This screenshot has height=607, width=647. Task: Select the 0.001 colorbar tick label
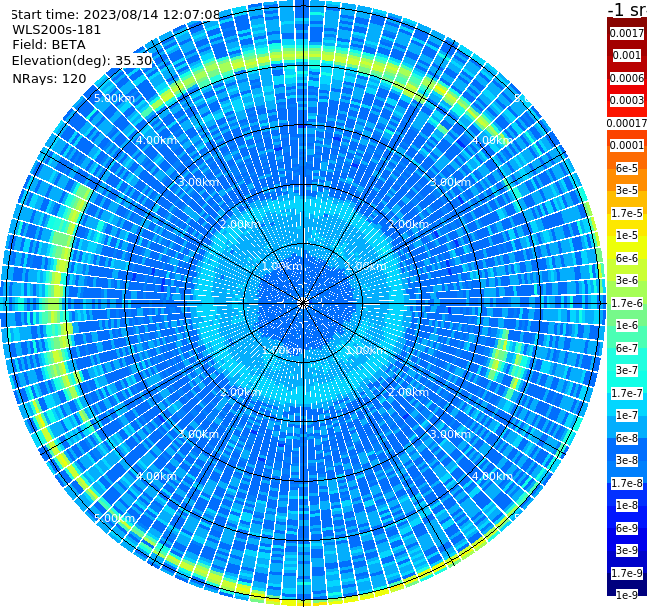tap(627, 55)
